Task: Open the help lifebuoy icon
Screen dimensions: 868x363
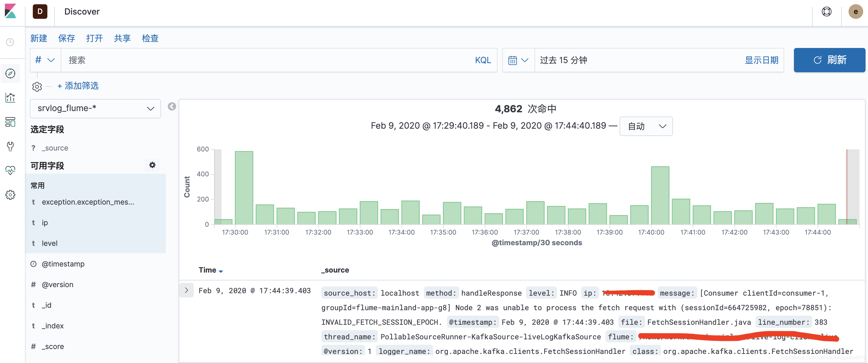Action: 826,12
